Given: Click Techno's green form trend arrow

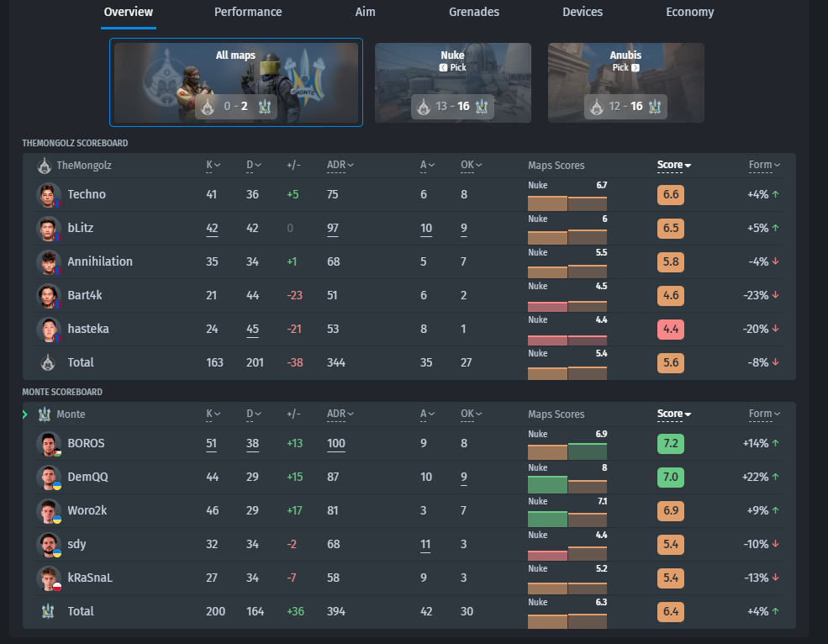Looking at the screenshot, I should tap(775, 194).
